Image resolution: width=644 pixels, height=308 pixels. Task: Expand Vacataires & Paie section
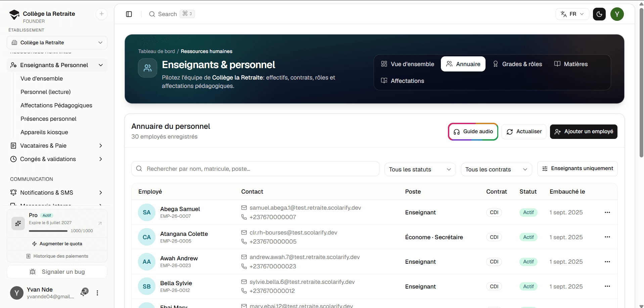click(57, 146)
